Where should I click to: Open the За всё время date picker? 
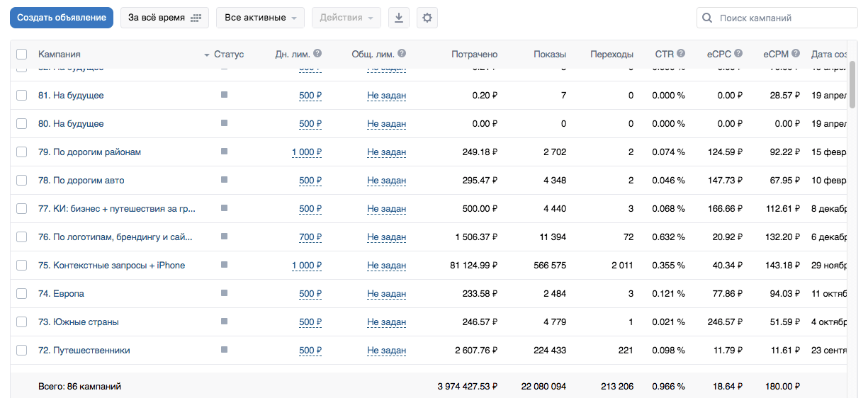pos(164,18)
